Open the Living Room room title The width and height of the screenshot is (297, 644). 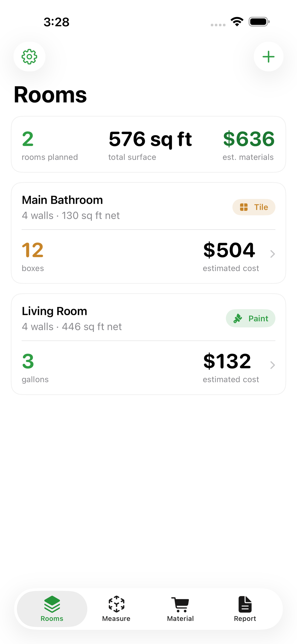tap(55, 311)
